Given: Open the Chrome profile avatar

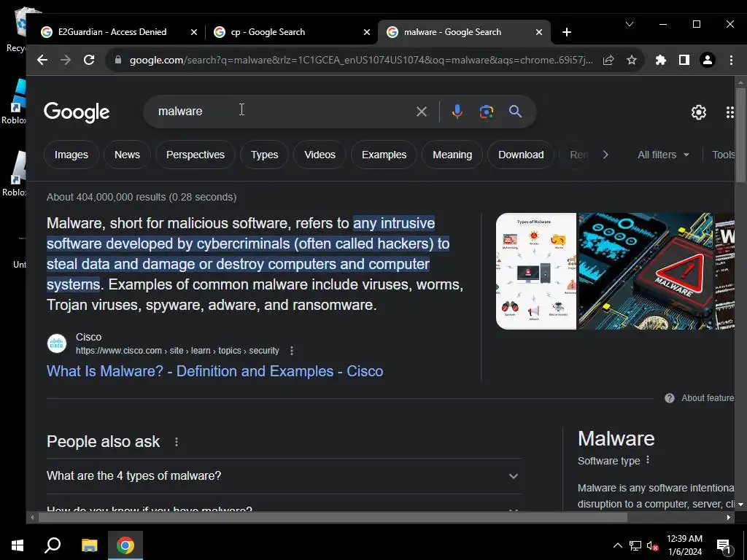Looking at the screenshot, I should point(708,60).
